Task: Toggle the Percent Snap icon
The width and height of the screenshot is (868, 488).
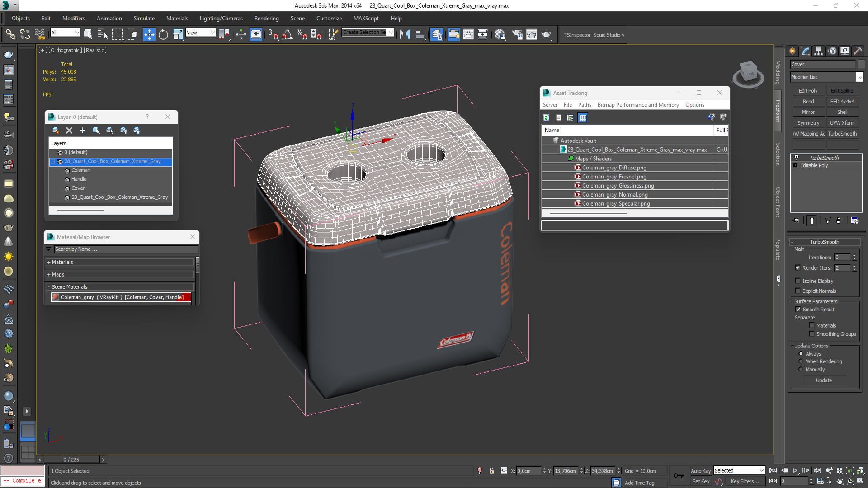Action: (x=302, y=34)
